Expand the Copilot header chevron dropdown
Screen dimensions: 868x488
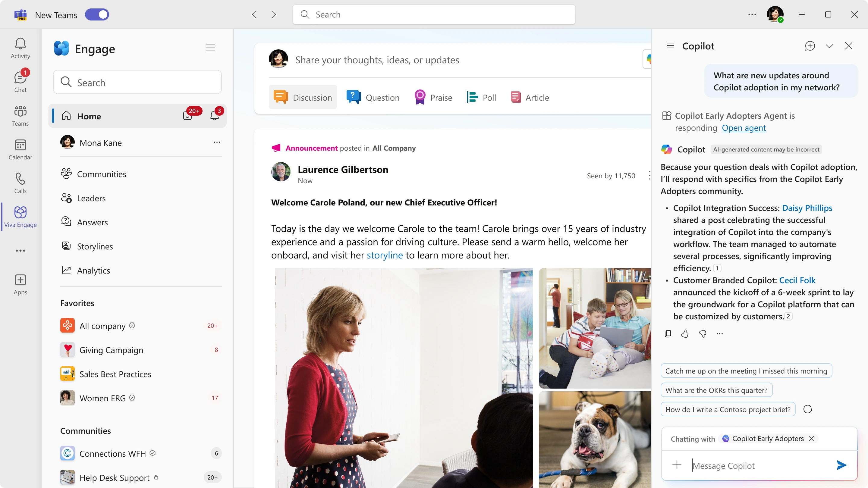(x=829, y=46)
